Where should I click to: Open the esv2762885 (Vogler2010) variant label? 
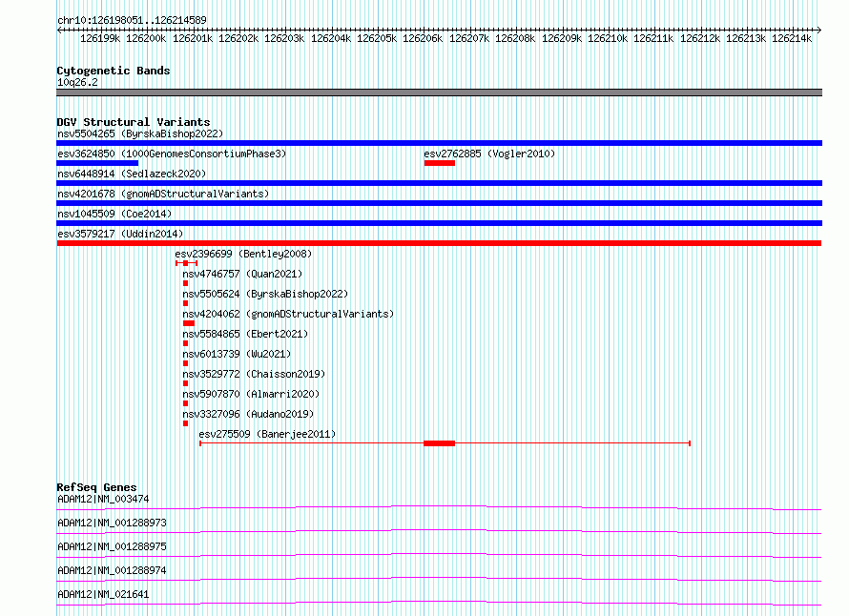click(489, 154)
